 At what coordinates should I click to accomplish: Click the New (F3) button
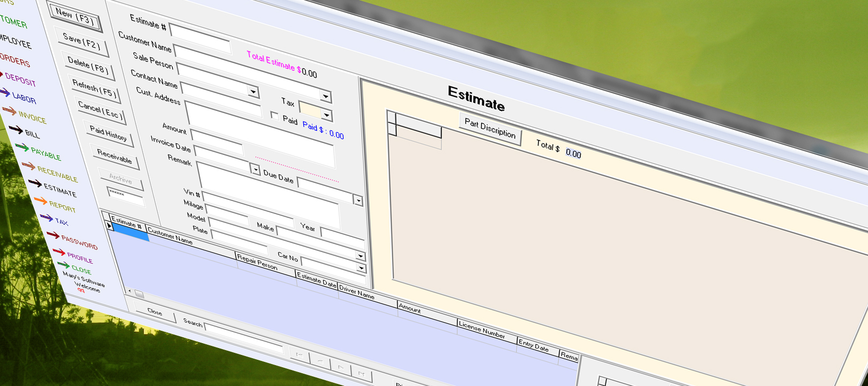75,17
